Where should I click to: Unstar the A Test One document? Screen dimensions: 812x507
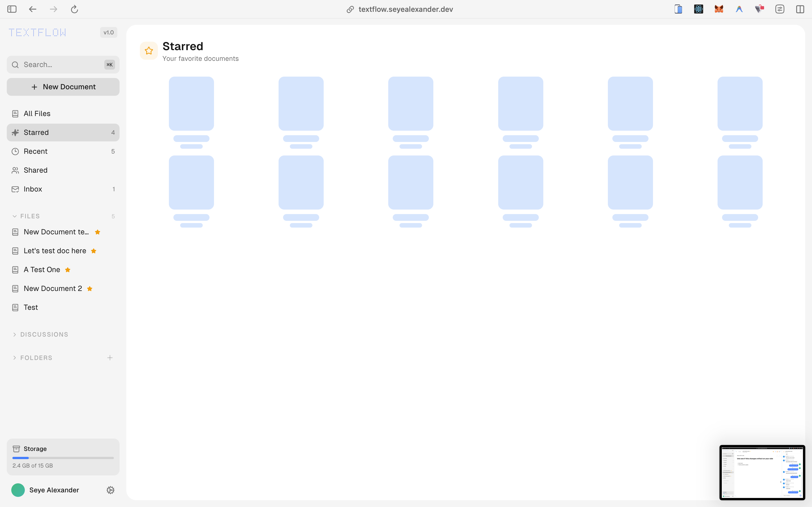click(68, 270)
